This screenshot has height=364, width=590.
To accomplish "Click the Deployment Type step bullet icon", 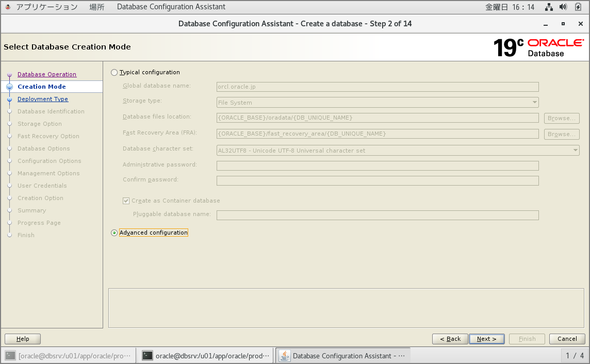I will point(9,100).
